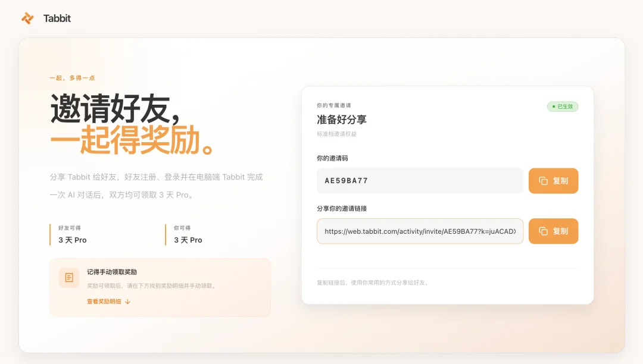Click the 已生效 status badge
Screen dimensions: 643x364
[563, 106]
